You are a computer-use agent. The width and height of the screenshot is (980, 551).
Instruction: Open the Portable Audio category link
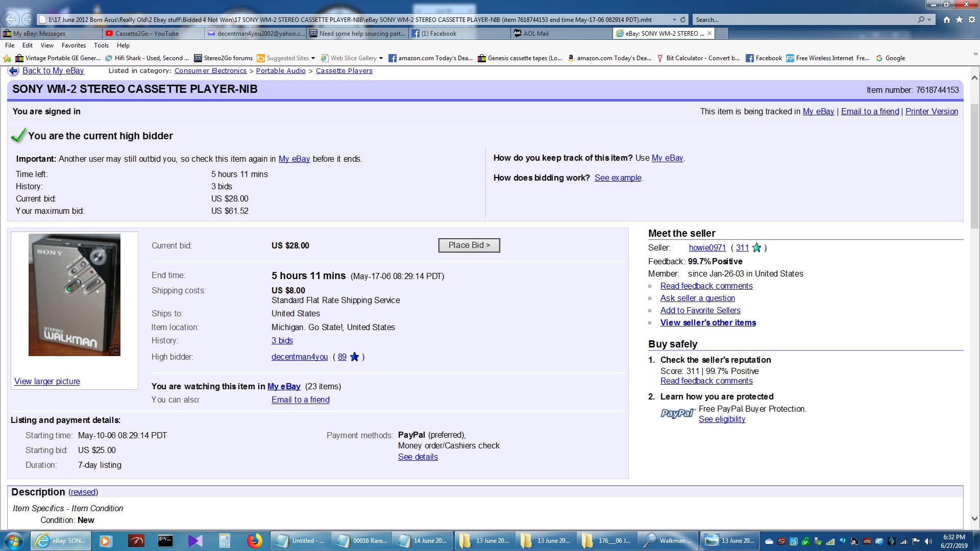[281, 71]
